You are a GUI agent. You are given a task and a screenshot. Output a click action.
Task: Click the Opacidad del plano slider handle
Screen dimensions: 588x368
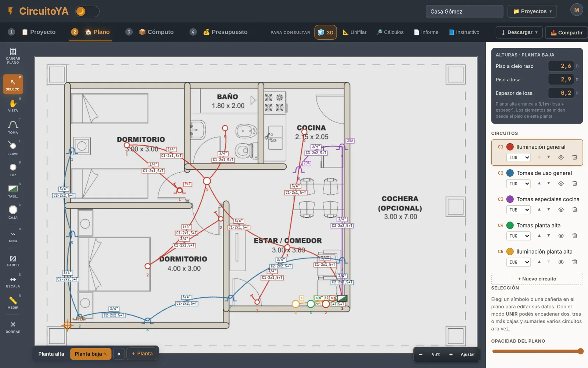[581, 351]
